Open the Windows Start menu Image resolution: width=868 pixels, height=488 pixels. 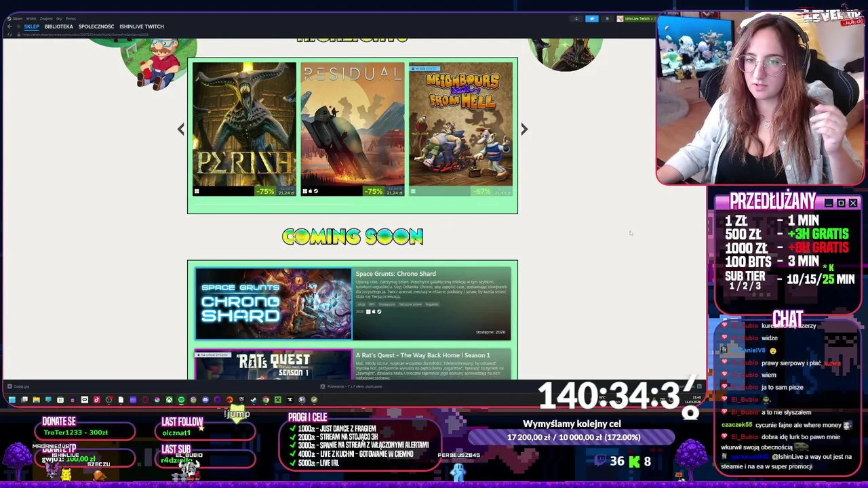coord(12,400)
